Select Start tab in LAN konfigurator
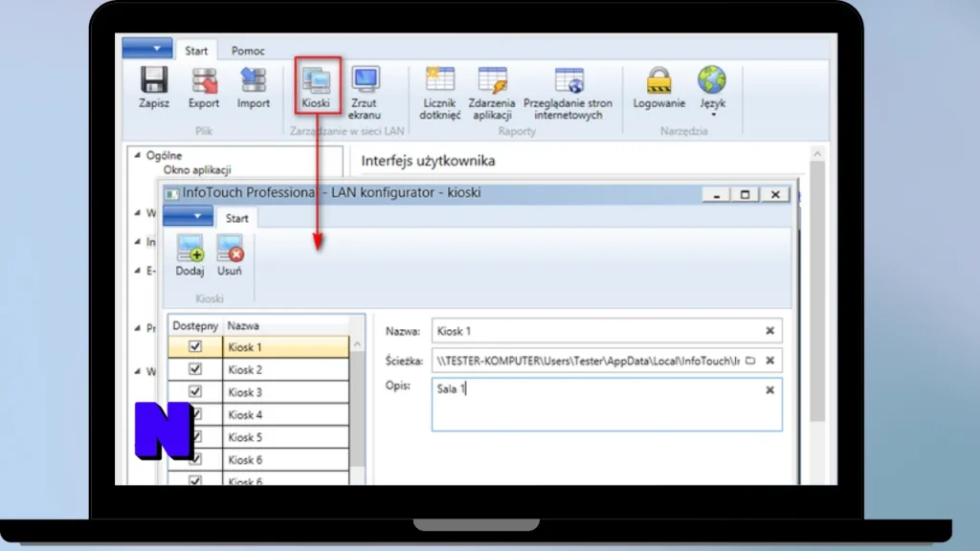 pyautogui.click(x=237, y=218)
